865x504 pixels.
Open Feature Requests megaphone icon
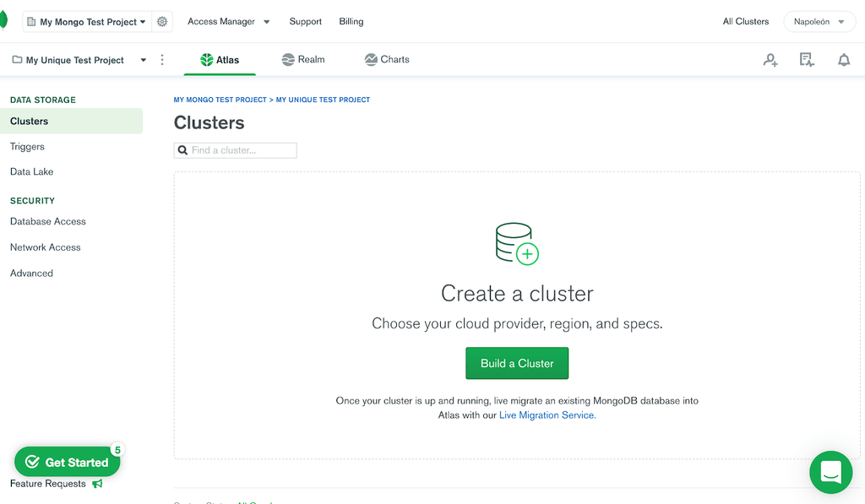96,484
